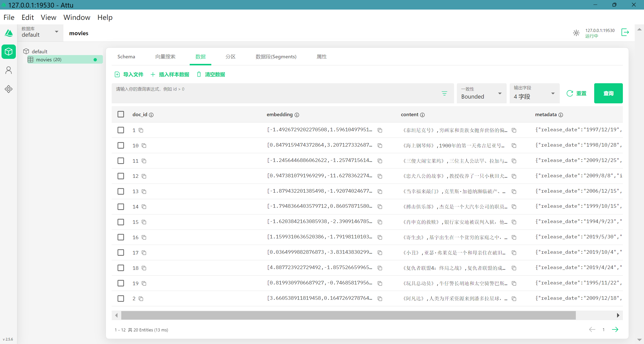Screen dimensions: 644x344
Task: Open the 数据库 default database dropdown
Action: 40,32
